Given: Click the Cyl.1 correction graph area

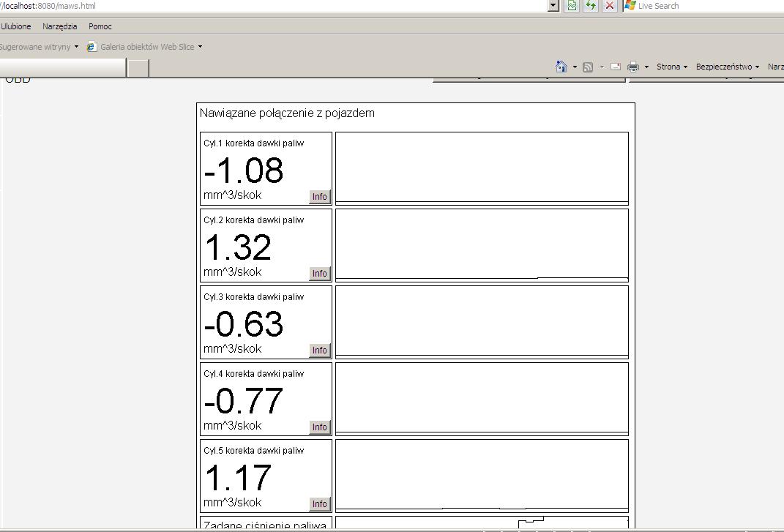Looking at the screenshot, I should coord(482,168).
